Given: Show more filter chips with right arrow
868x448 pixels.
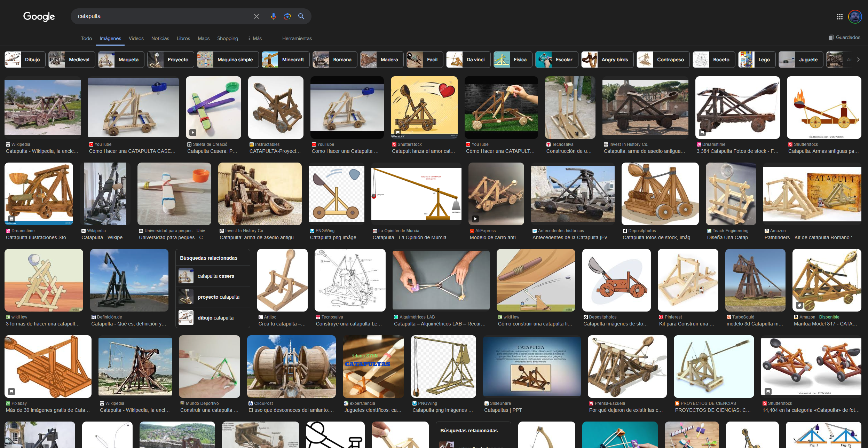Looking at the screenshot, I should 858,60.
